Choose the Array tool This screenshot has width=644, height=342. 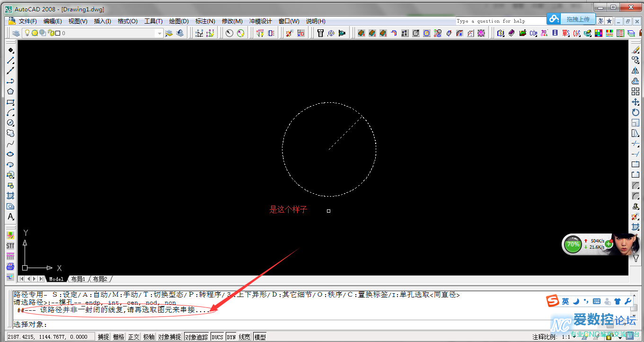point(635,91)
